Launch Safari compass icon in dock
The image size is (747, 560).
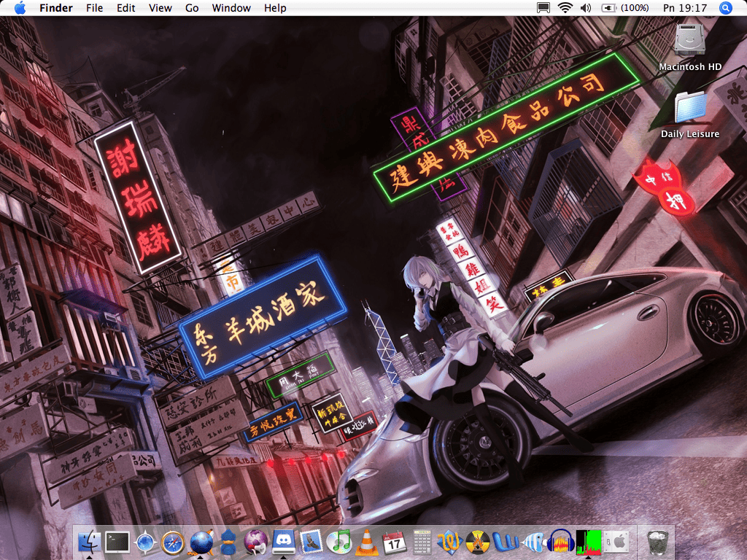173,542
